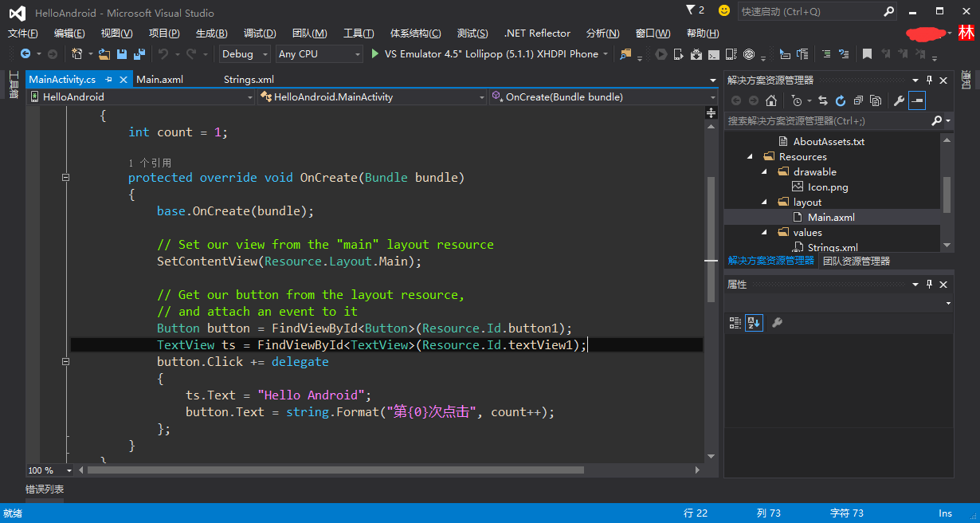Open the Android SDK manager toolbar icon
980x523 pixels.
tap(695, 54)
